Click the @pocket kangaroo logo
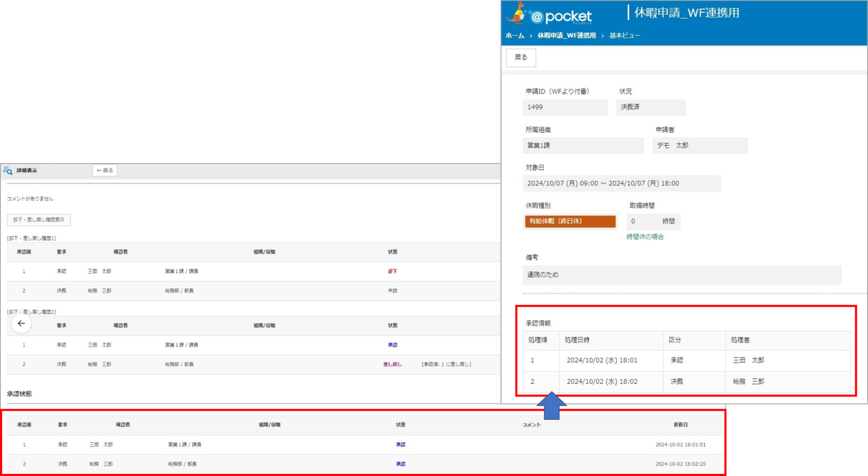 (549, 14)
